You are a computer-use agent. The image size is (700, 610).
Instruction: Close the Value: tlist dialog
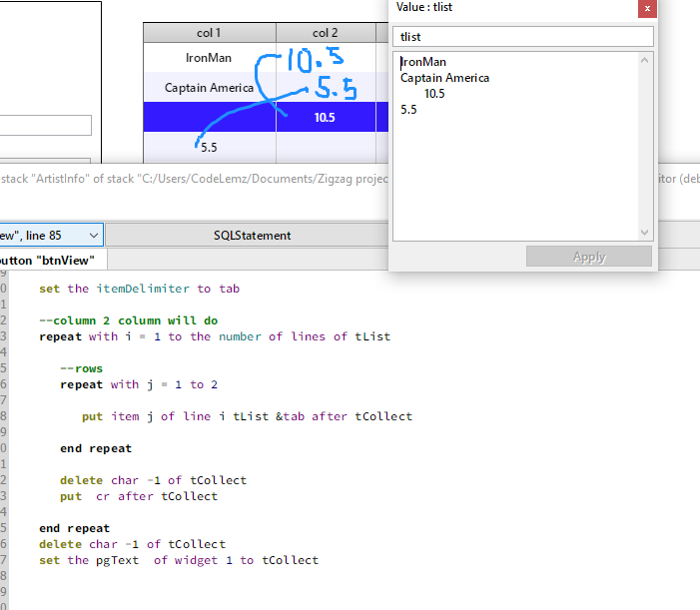pos(647,8)
